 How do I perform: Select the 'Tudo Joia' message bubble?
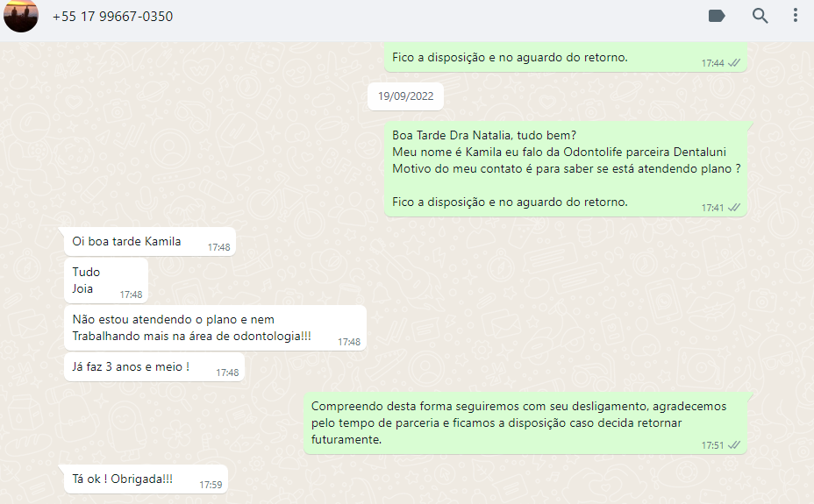[106, 280]
